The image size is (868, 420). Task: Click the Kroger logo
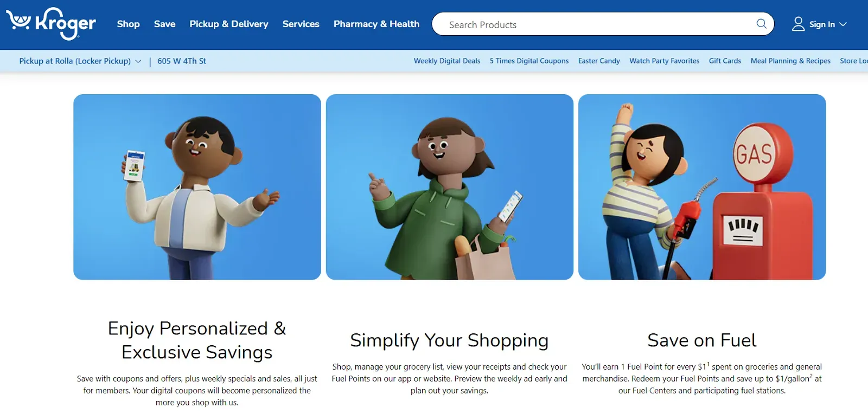[x=50, y=24]
